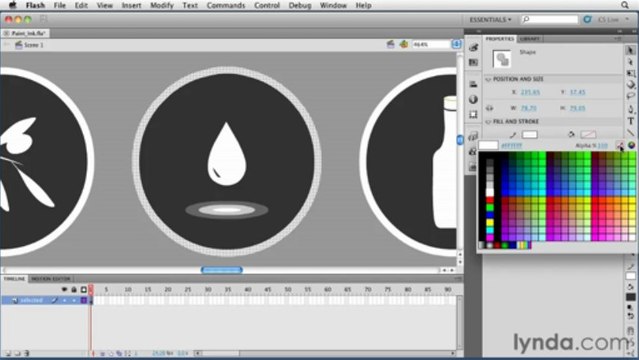
Task: Click the CS Live service icon
Action: [587, 19]
